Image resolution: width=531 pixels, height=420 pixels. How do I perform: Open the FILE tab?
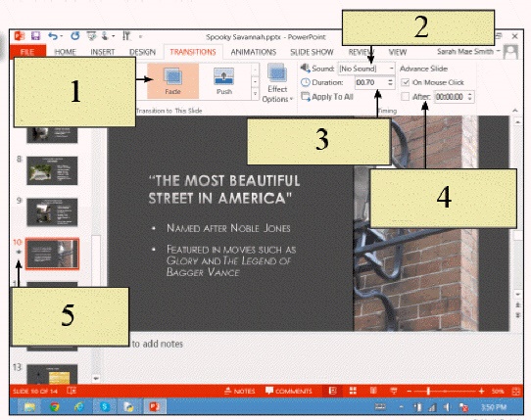point(27,52)
